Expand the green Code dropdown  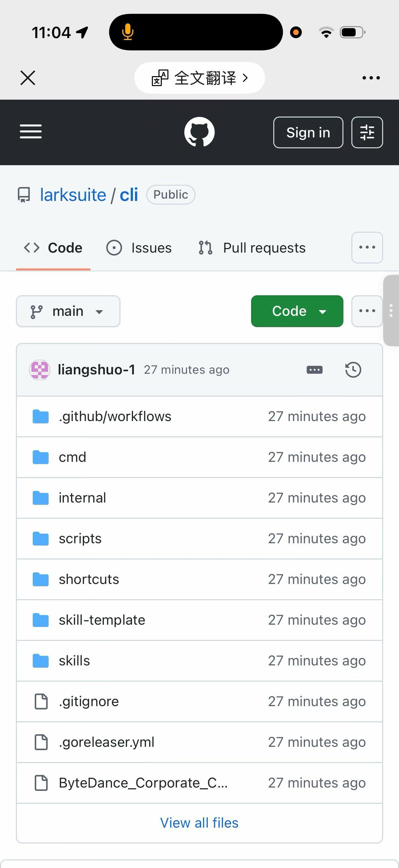297,311
